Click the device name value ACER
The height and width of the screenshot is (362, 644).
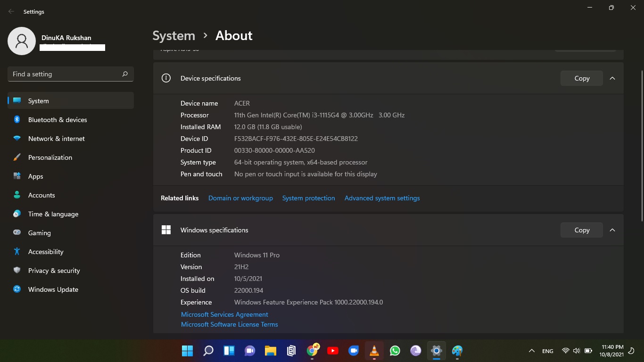pos(242,103)
